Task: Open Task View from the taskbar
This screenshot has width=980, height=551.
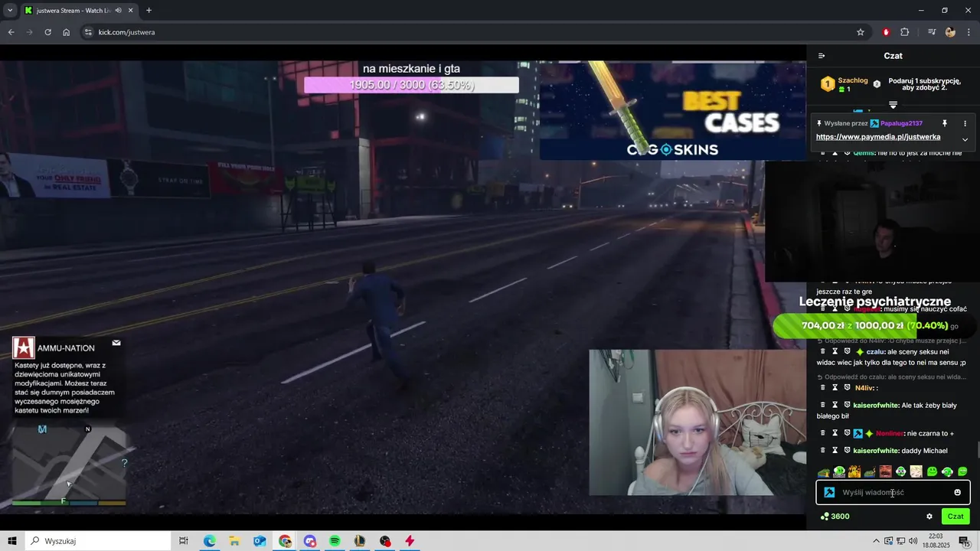Action: pyautogui.click(x=184, y=541)
